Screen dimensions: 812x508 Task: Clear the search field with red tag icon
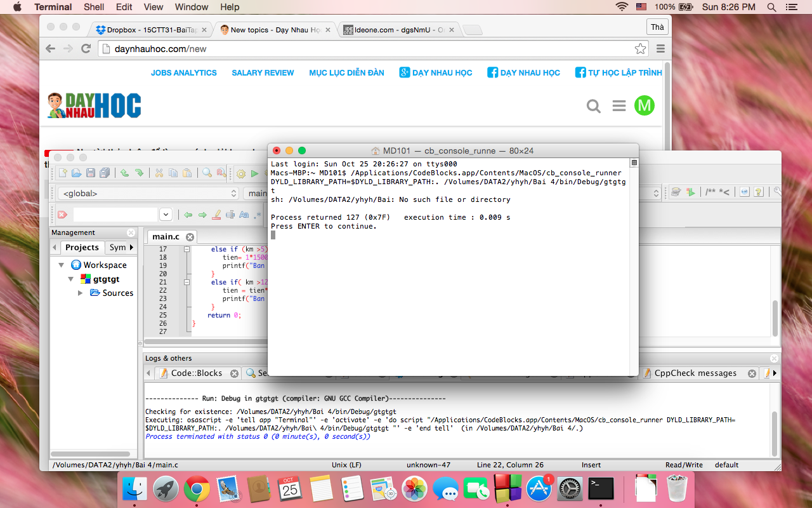click(x=62, y=215)
